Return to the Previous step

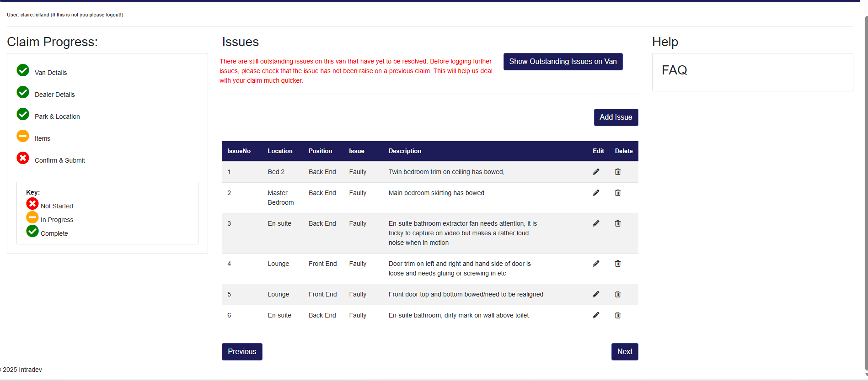pos(242,352)
